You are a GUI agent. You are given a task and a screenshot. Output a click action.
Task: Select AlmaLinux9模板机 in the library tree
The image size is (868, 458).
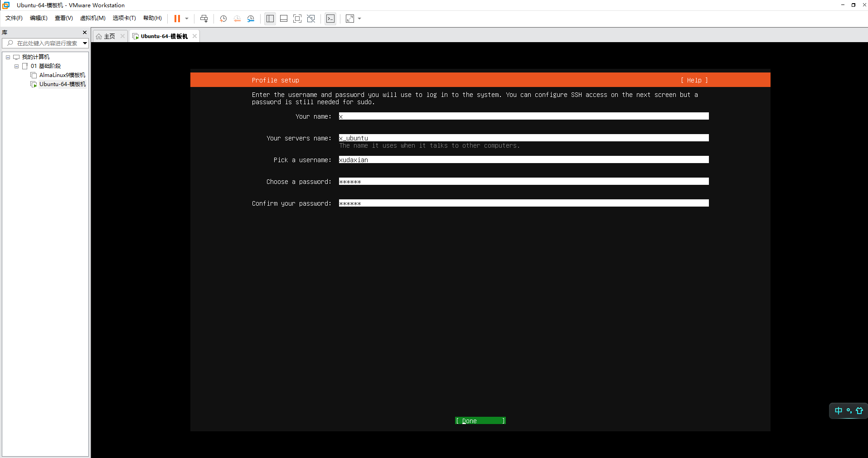tap(62, 75)
